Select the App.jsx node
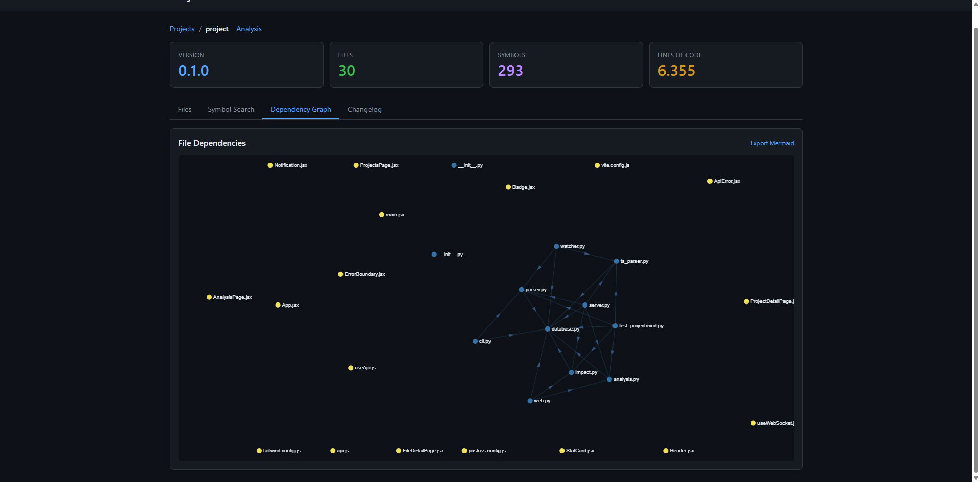Viewport: 980px width, 482px height. coord(278,305)
